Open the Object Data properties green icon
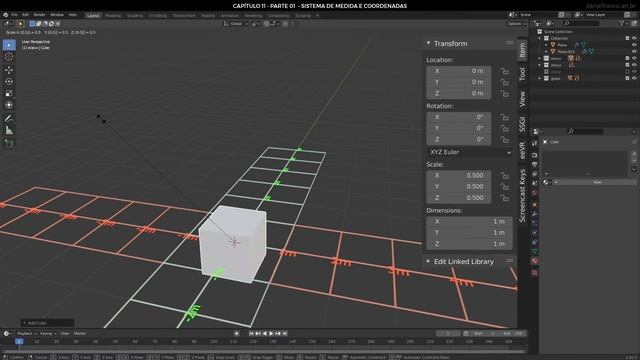The height and width of the screenshot is (360, 640). pyautogui.click(x=535, y=251)
